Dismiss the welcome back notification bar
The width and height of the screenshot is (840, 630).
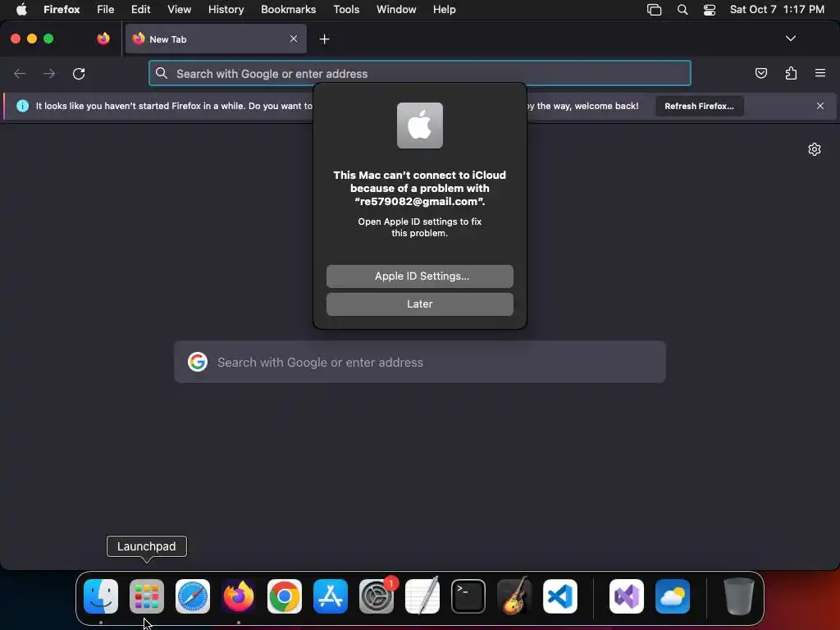(x=820, y=106)
